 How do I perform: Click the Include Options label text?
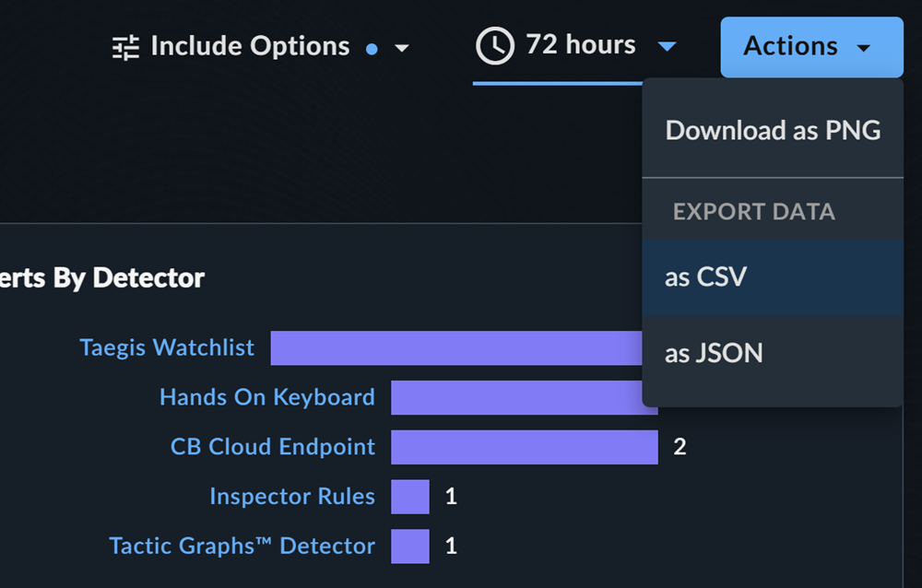point(250,46)
